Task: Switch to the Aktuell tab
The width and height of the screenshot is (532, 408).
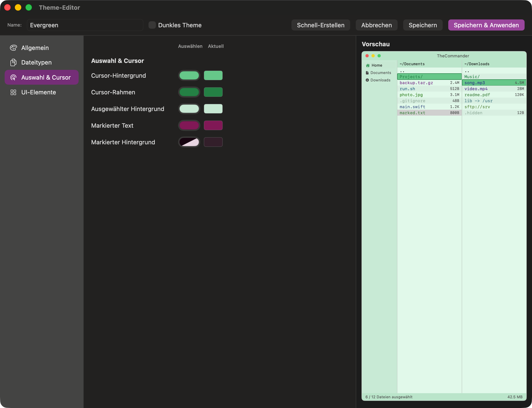Action: pos(216,46)
